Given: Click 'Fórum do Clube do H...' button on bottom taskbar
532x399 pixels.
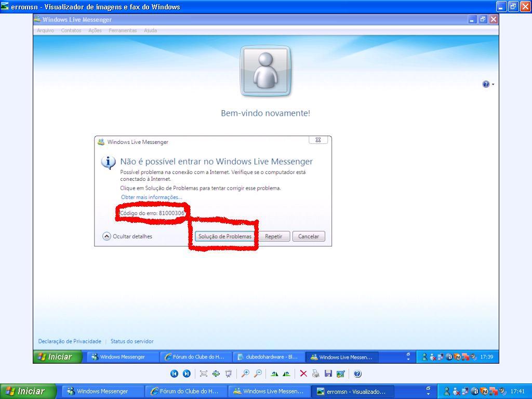Looking at the screenshot, I should (x=187, y=391).
